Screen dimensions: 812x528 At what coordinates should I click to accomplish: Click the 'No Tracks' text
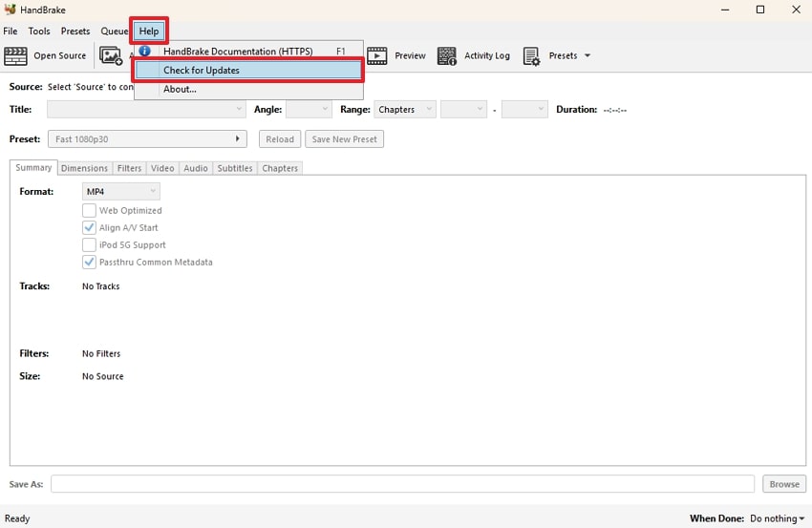(101, 286)
